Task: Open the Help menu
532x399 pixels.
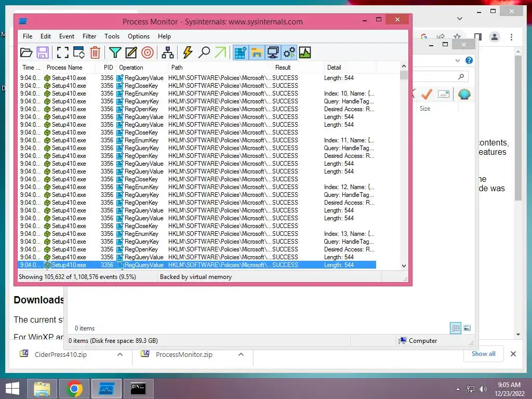Action: tap(164, 36)
